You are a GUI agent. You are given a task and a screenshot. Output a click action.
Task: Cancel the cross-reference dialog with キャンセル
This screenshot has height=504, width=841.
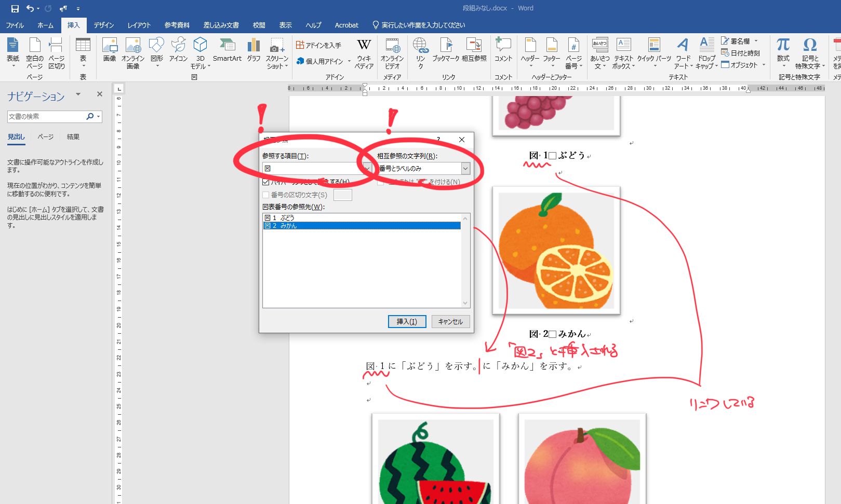[450, 321]
